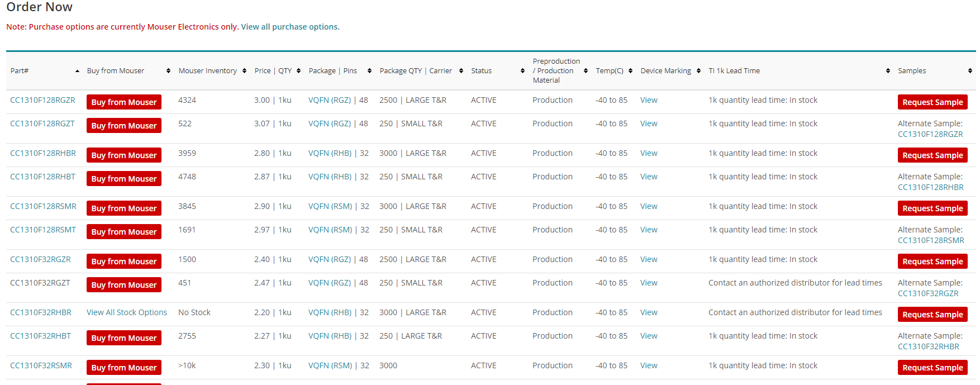Click Preproduction / Production Material sort arrows
This screenshot has height=385, width=980.
586,71
